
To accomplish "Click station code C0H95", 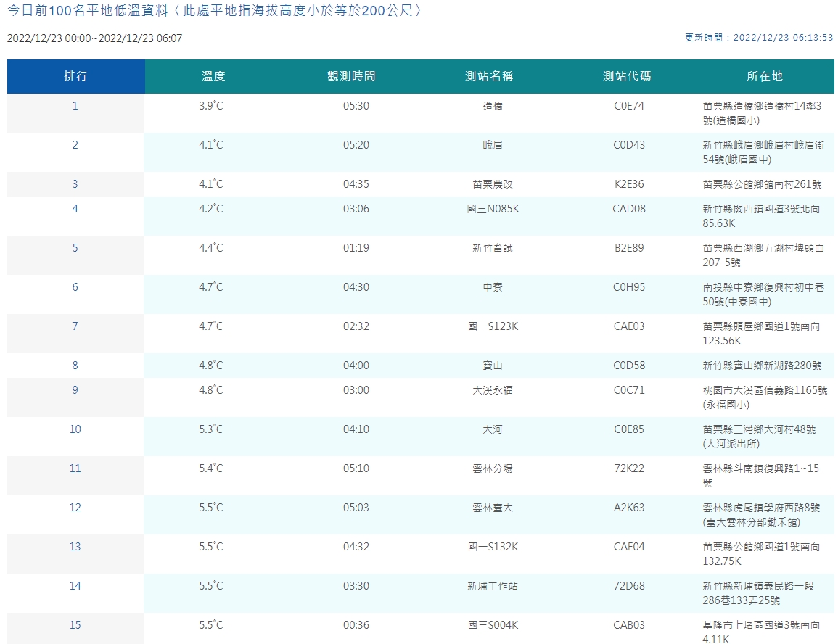I will pos(629,287).
